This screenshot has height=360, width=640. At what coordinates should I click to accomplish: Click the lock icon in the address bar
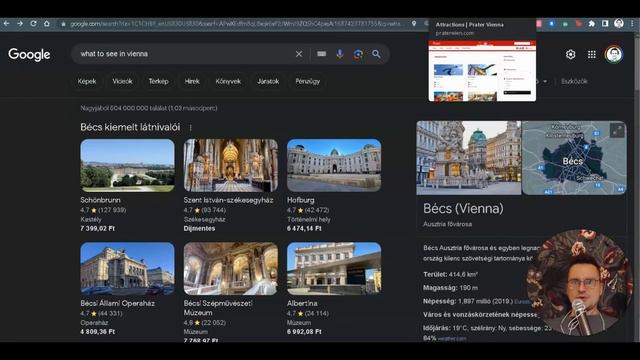63,24
